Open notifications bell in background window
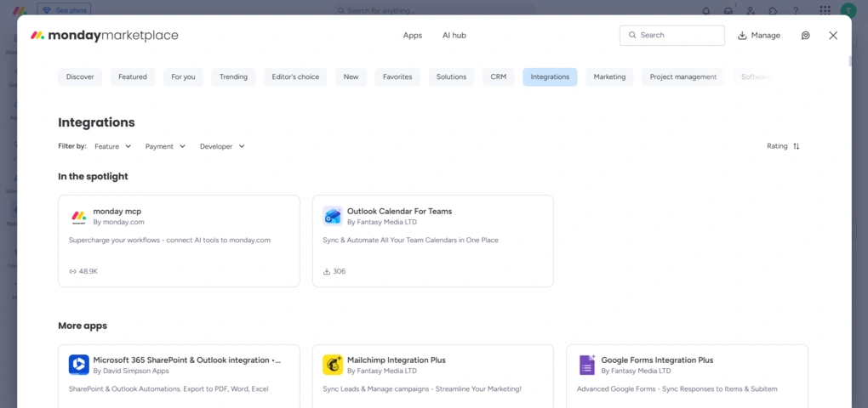The image size is (868, 408). [x=706, y=10]
